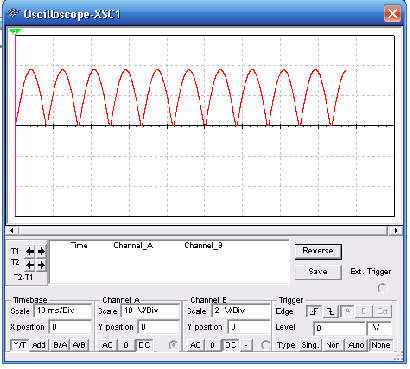The width and height of the screenshot is (410, 369).
Task: Set trigger source to channel B
Action: tap(364, 311)
